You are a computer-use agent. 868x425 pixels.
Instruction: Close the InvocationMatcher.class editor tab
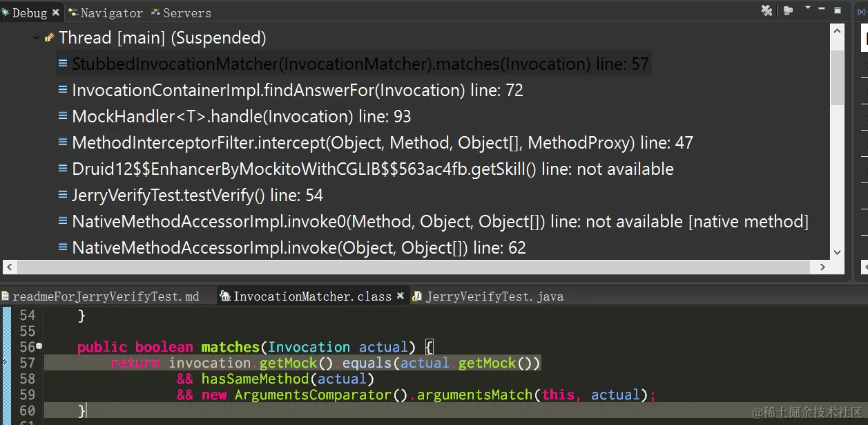pos(400,296)
